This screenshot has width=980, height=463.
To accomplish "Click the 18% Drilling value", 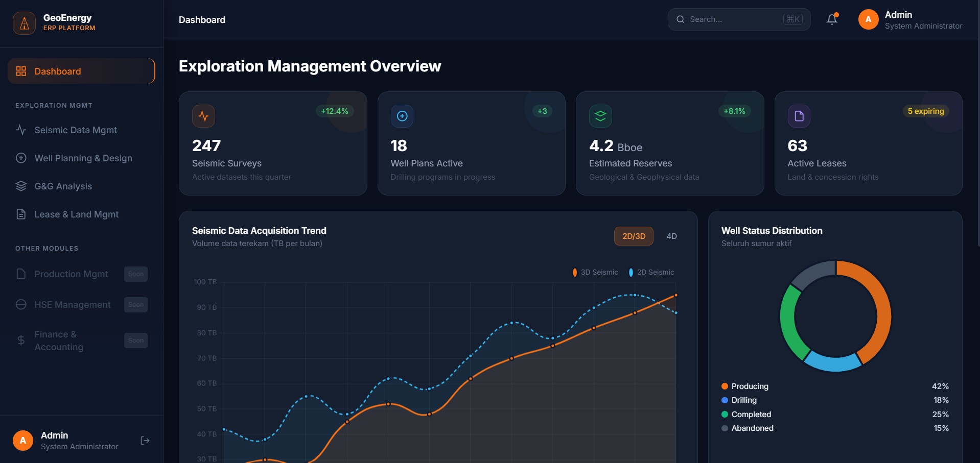I will pyautogui.click(x=941, y=400).
